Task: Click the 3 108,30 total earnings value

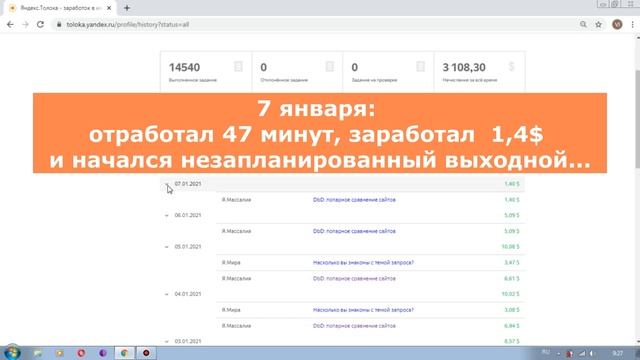Action: (x=464, y=67)
